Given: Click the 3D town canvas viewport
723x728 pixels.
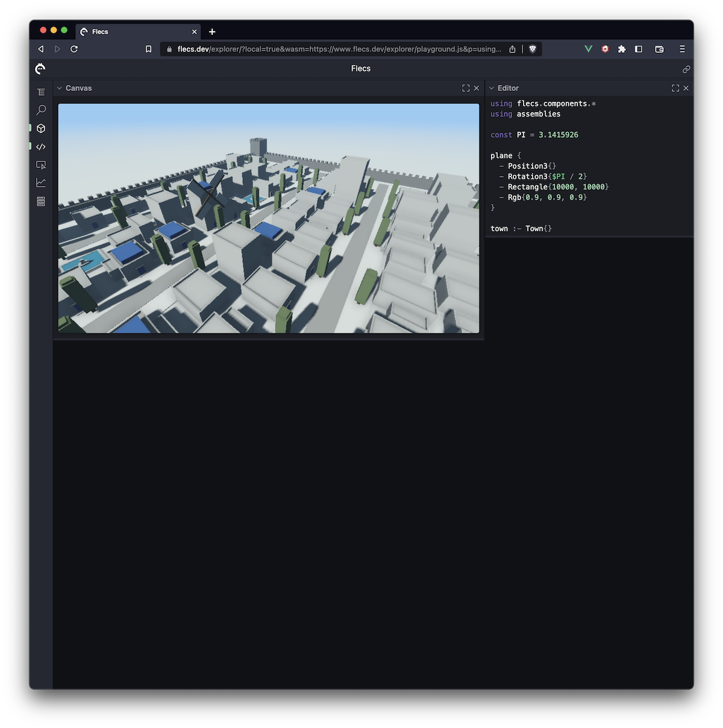Looking at the screenshot, I should (269, 218).
